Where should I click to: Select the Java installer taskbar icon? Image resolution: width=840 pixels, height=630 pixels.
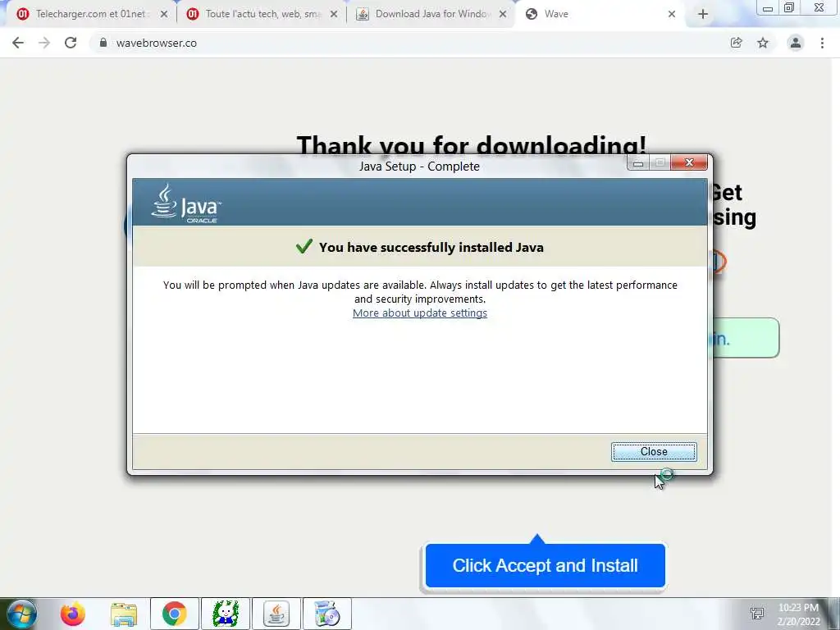(276, 614)
